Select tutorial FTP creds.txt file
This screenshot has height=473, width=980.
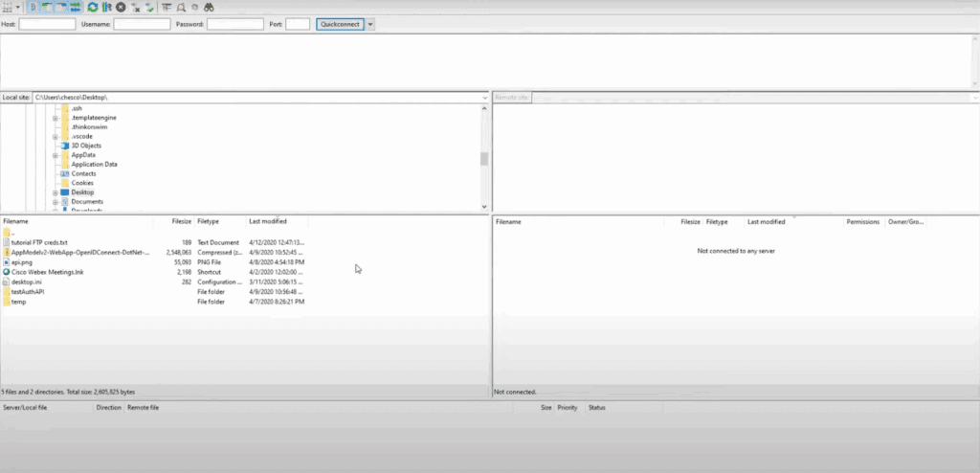pos(154,242)
